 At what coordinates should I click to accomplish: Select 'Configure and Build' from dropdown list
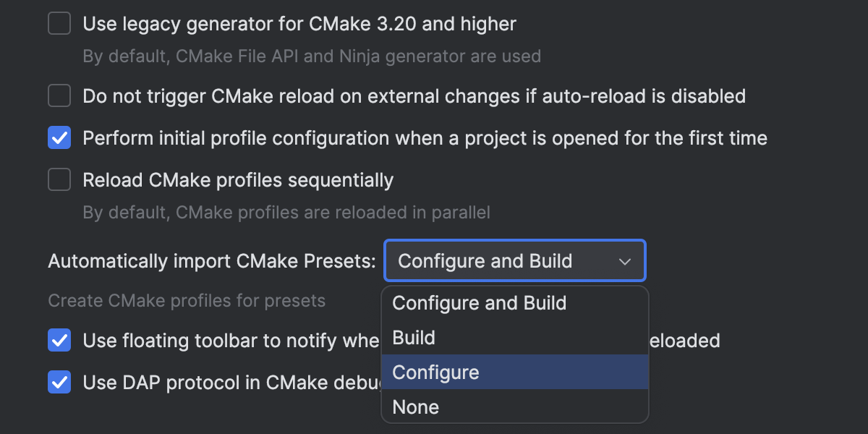pos(479,303)
